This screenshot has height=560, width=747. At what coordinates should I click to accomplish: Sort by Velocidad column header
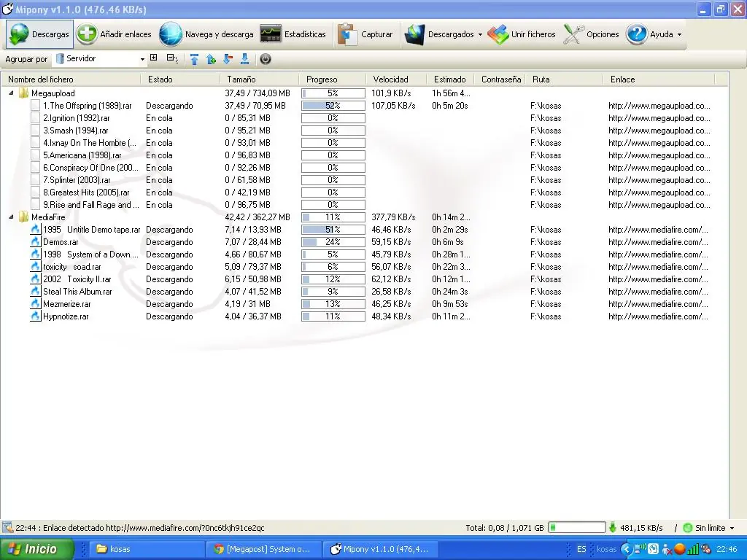(396, 79)
